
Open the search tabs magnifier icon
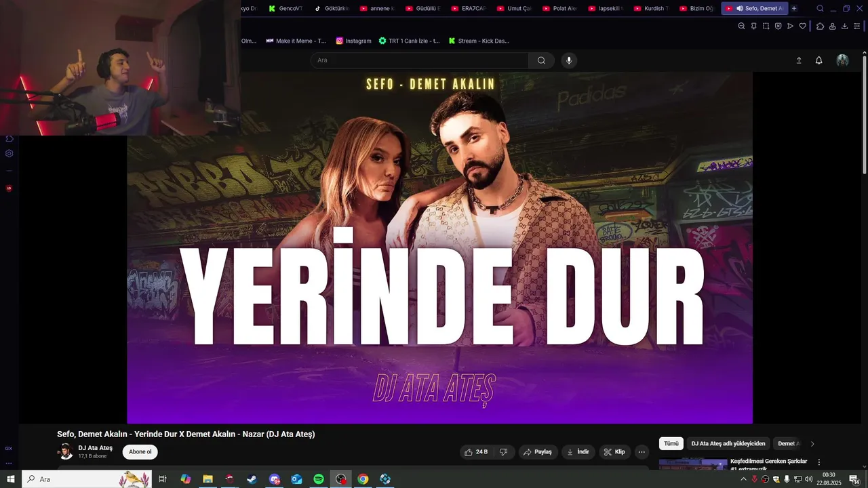click(x=820, y=8)
